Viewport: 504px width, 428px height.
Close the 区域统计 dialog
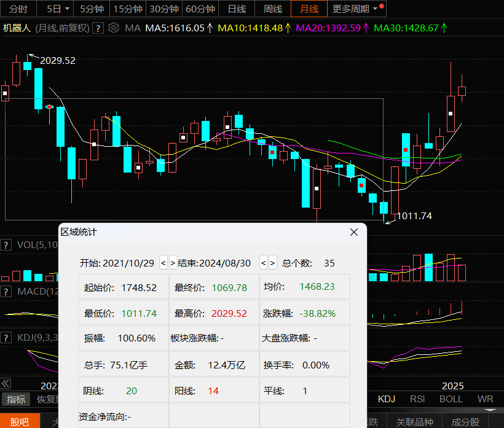[x=354, y=232]
